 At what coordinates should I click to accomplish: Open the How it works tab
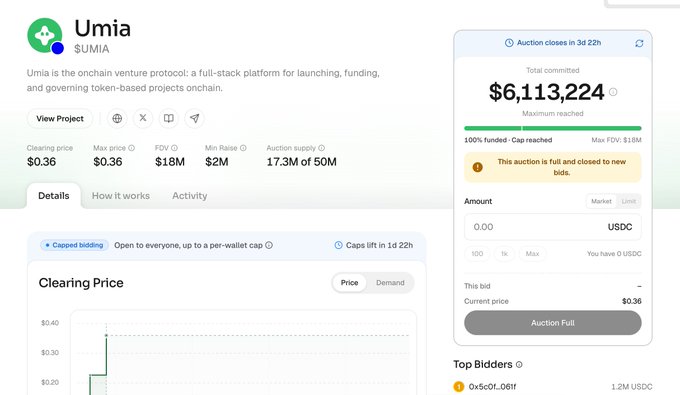(x=121, y=196)
